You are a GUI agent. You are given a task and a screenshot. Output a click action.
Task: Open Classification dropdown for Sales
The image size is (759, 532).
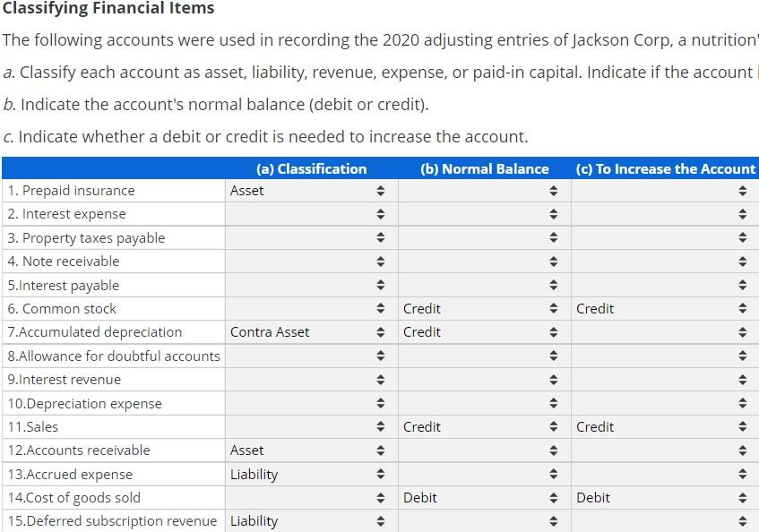311,427
